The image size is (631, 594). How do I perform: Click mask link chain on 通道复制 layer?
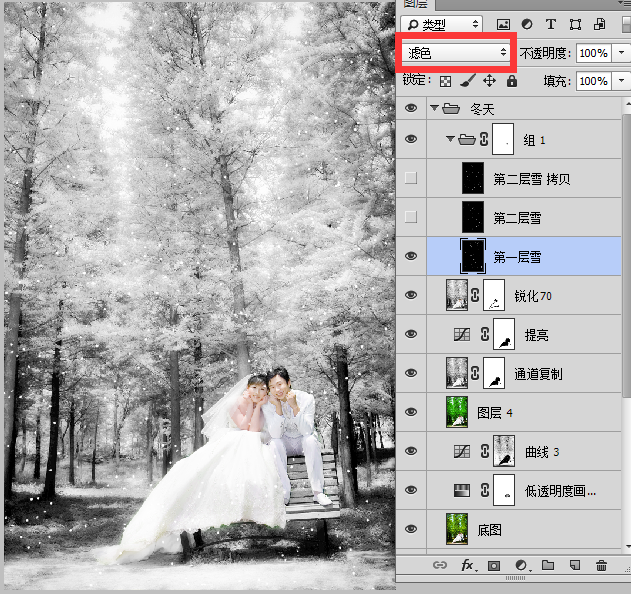pyautogui.click(x=475, y=373)
